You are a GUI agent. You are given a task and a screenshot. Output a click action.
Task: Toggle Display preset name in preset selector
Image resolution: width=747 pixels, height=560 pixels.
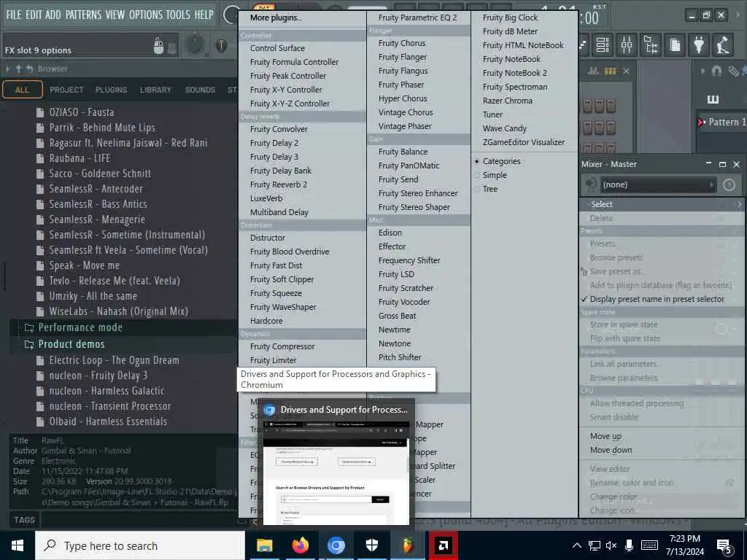657,299
